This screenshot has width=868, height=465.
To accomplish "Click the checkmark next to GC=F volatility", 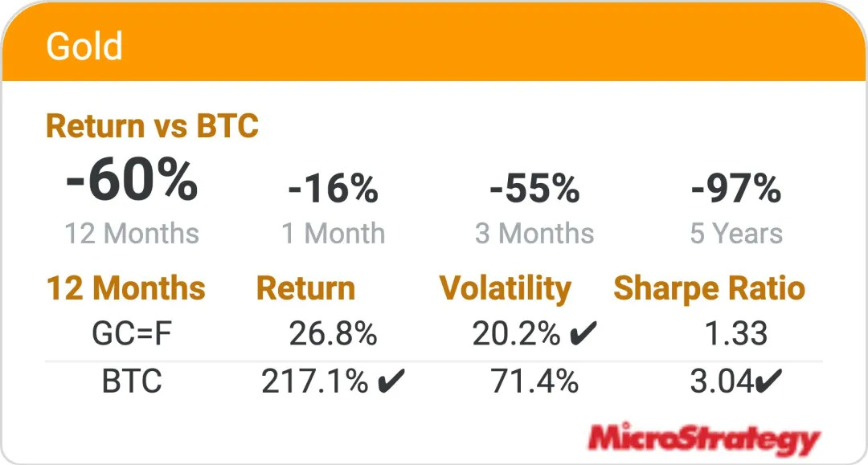I will click(583, 334).
